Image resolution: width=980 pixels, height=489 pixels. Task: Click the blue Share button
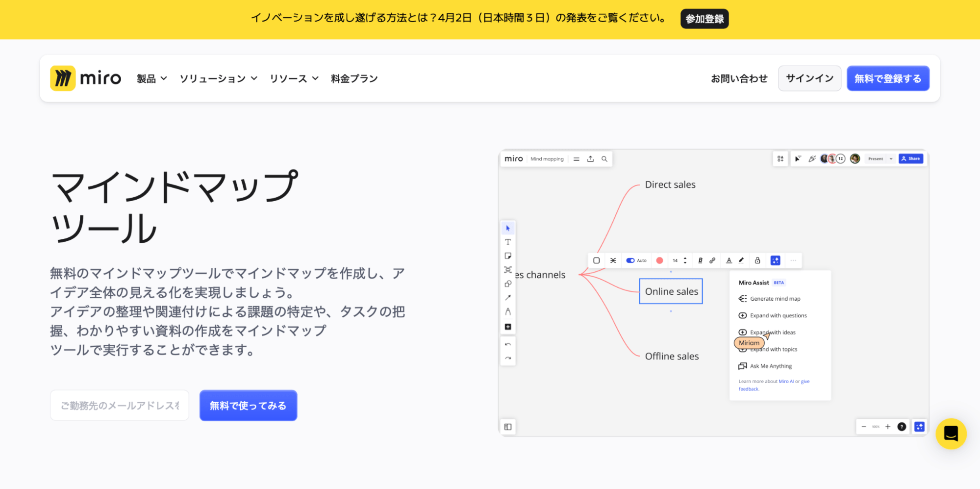coord(911,159)
